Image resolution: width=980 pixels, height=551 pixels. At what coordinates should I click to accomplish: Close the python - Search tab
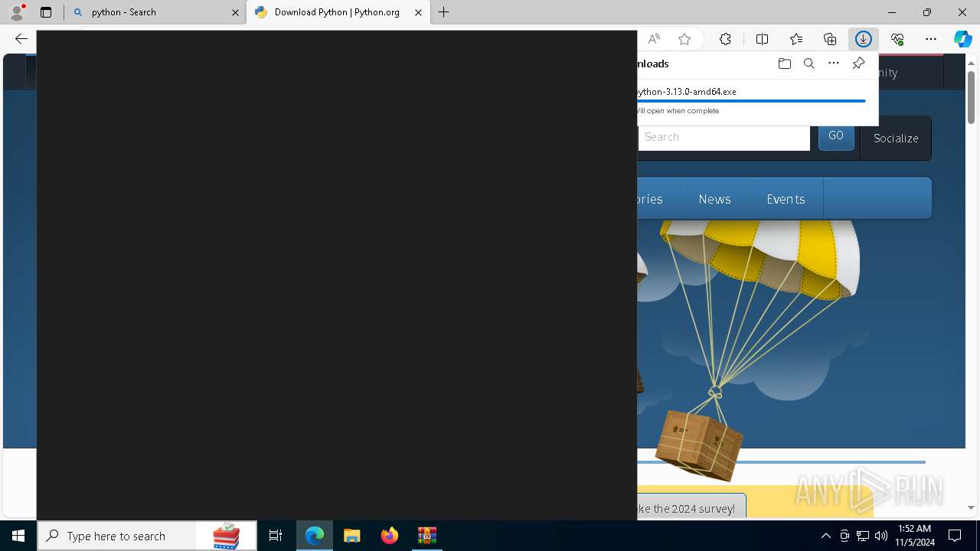tap(236, 12)
